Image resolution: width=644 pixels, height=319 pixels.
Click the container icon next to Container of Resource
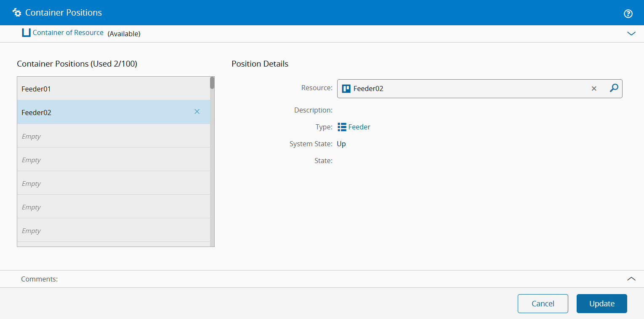pos(27,33)
